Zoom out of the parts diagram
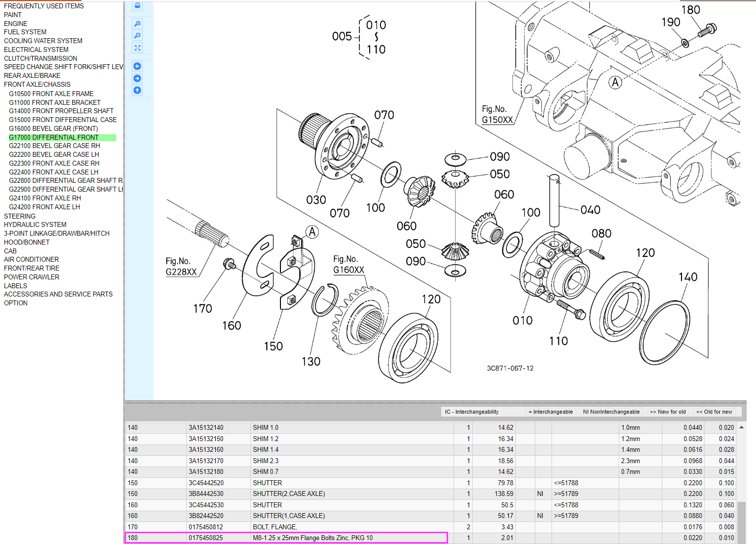The width and height of the screenshot is (756, 544). coord(137,36)
